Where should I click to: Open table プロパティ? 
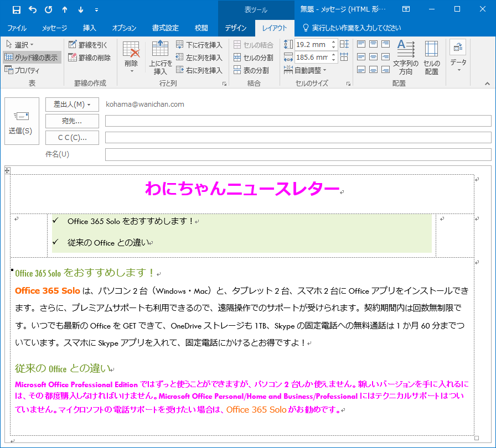(22, 70)
